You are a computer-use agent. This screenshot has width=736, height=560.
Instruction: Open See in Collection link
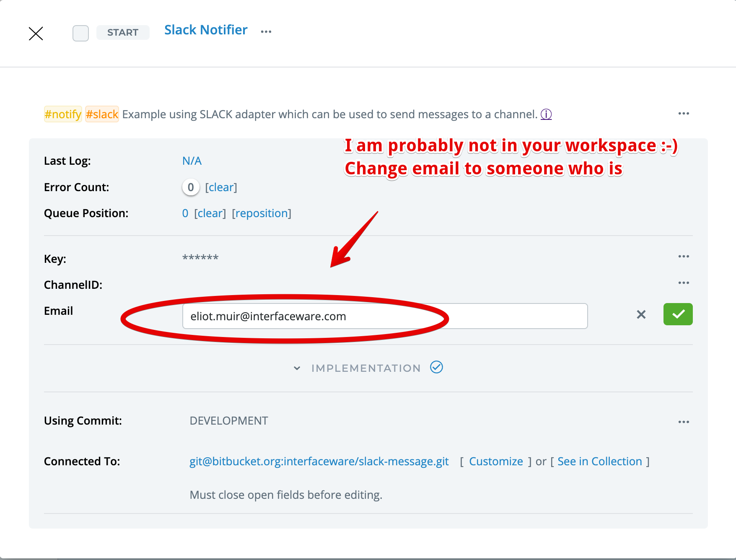coord(599,461)
